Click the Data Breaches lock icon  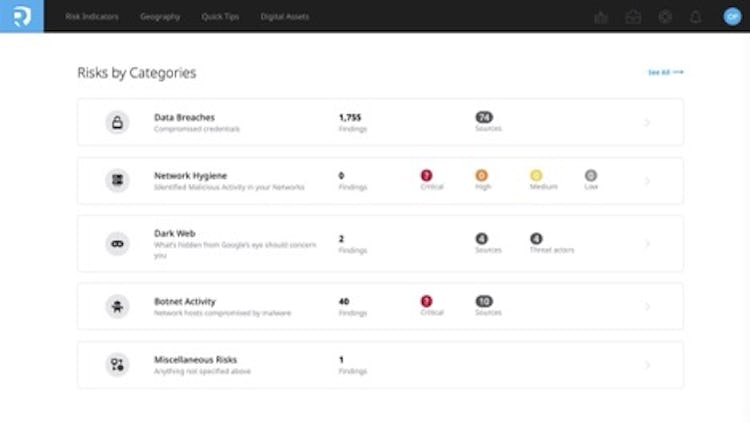117,122
